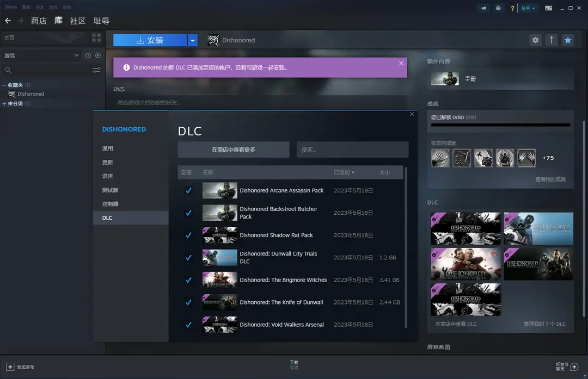The width and height of the screenshot is (588, 379).
Task: Open 在商店中查看 DLC link
Action: 456,324
